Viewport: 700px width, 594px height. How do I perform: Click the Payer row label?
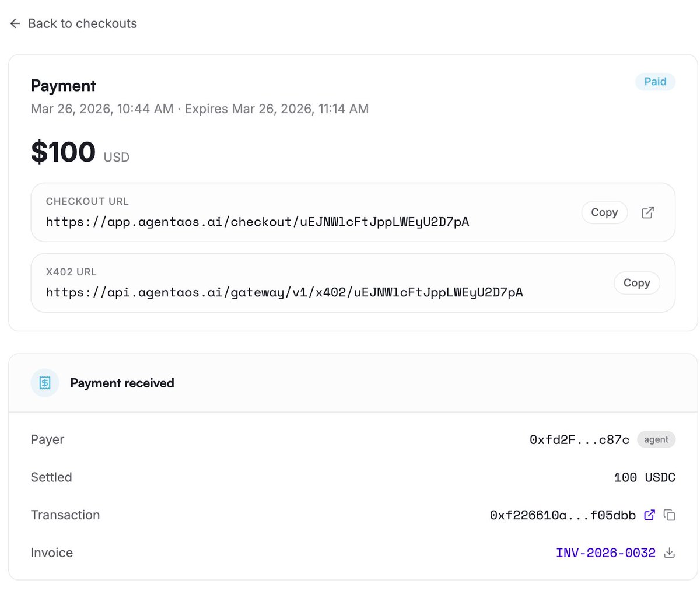tap(47, 439)
